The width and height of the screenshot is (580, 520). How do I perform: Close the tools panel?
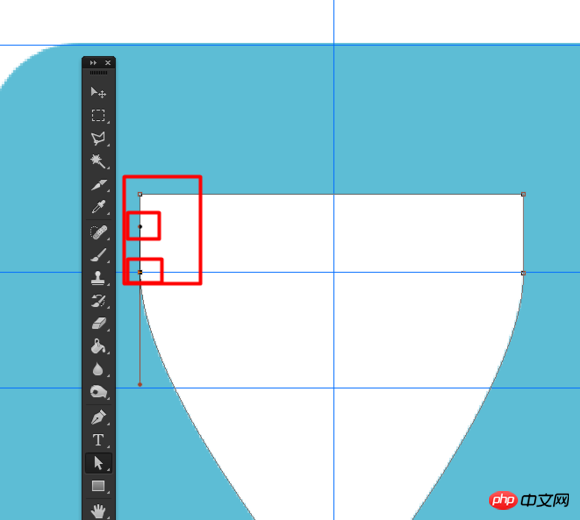[108, 63]
